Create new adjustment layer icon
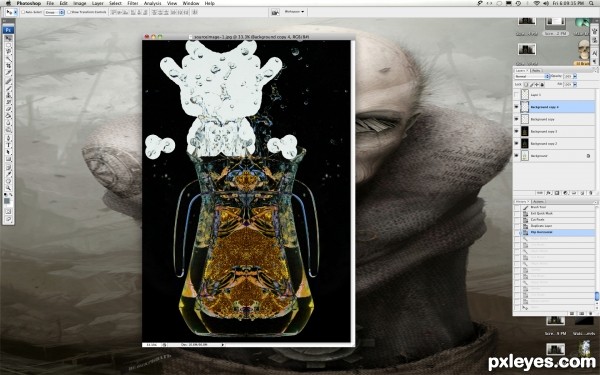The image size is (600, 375). point(566,193)
